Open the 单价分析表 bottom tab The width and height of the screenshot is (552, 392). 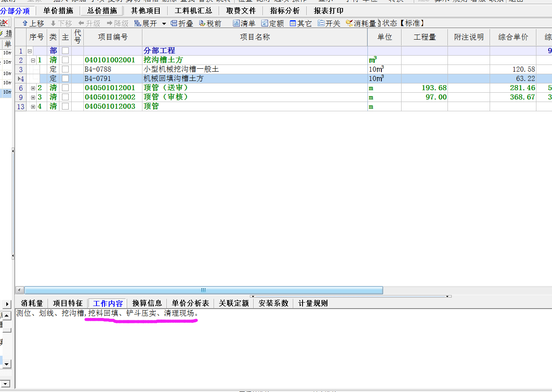click(190, 303)
